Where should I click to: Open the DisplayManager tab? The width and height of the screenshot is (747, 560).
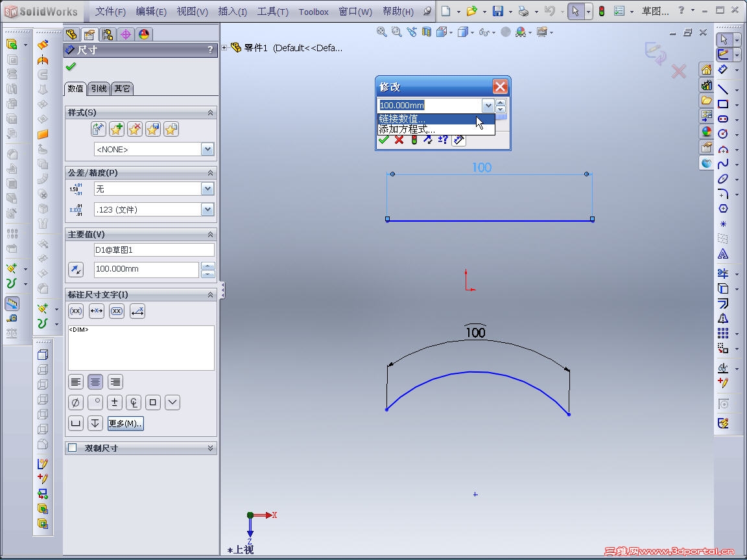143,34
